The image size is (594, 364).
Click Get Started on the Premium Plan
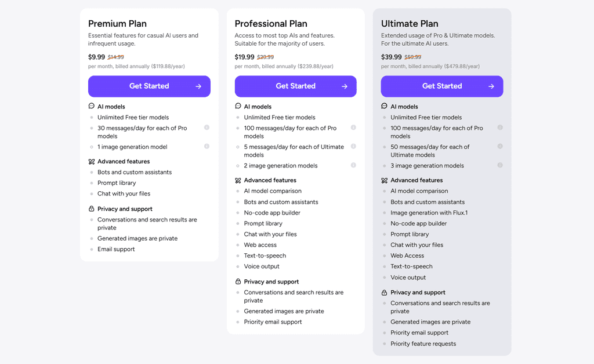(149, 86)
